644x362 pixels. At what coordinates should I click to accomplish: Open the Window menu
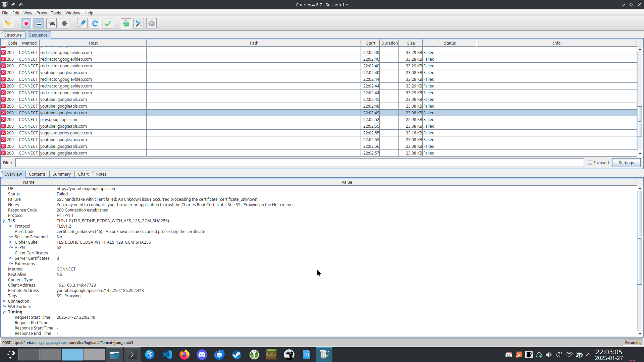(x=72, y=13)
